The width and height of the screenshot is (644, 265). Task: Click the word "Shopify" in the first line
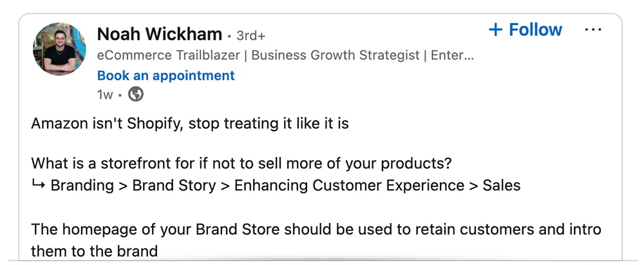pos(155,124)
